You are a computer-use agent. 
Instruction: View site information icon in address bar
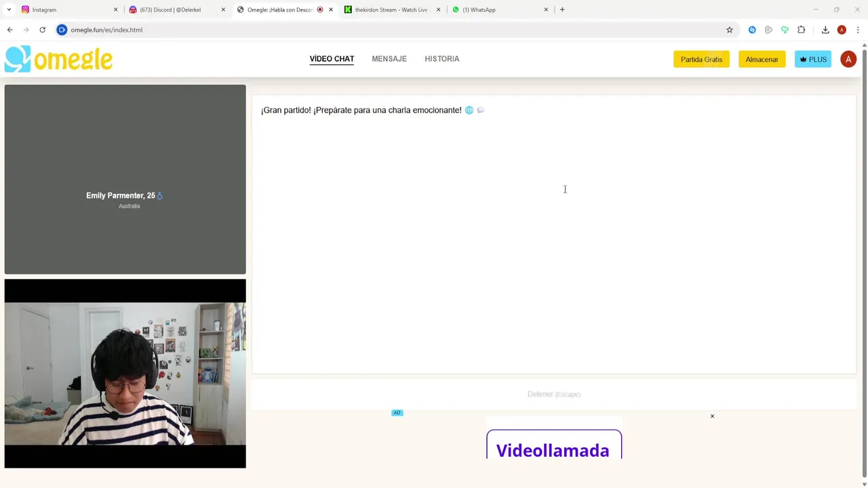(x=62, y=30)
